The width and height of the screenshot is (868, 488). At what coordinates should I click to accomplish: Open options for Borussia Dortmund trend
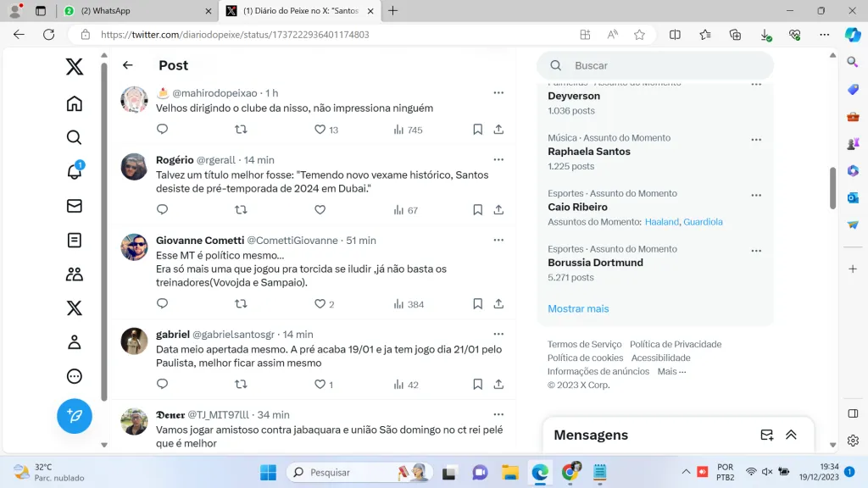(756, 251)
